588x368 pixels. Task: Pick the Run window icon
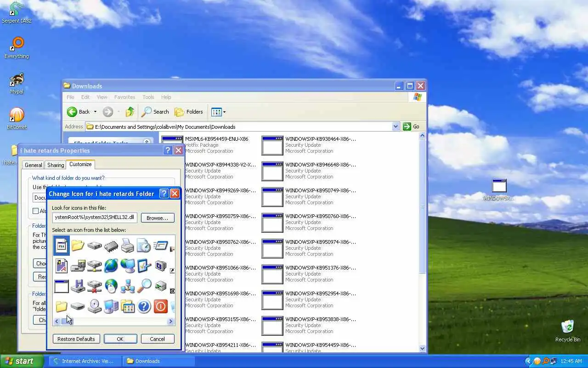point(160,246)
